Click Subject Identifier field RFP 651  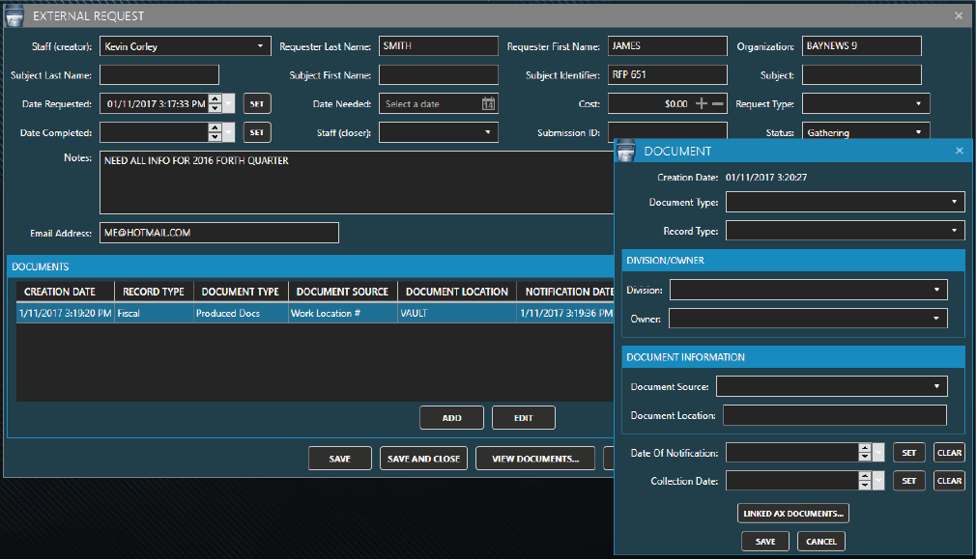tap(668, 74)
